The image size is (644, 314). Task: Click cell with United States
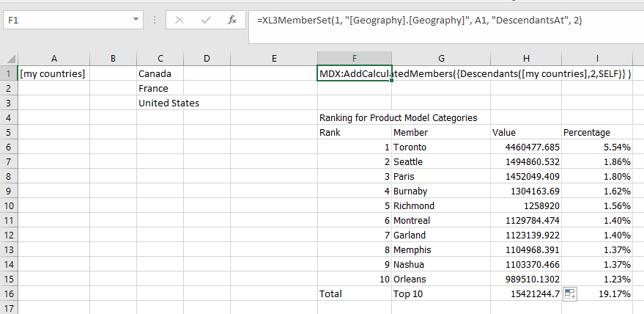click(x=169, y=103)
